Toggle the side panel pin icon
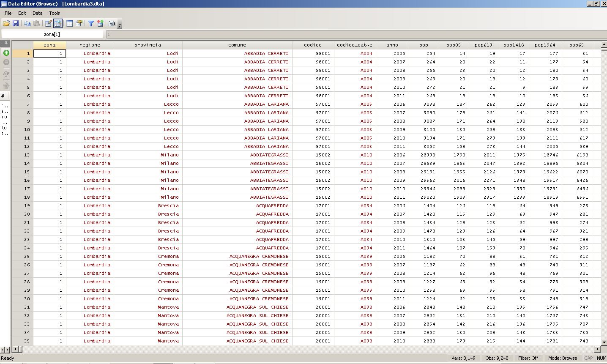 pos(6,43)
